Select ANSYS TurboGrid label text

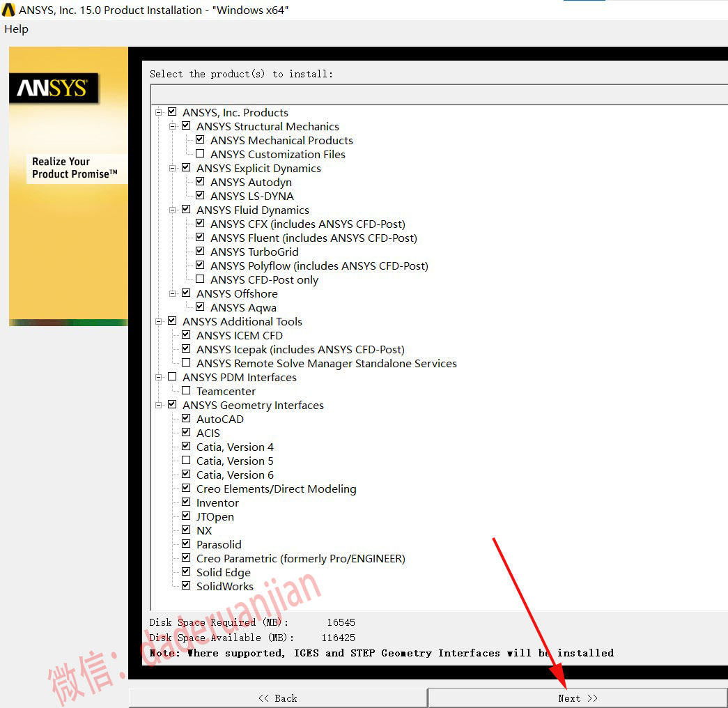(254, 252)
